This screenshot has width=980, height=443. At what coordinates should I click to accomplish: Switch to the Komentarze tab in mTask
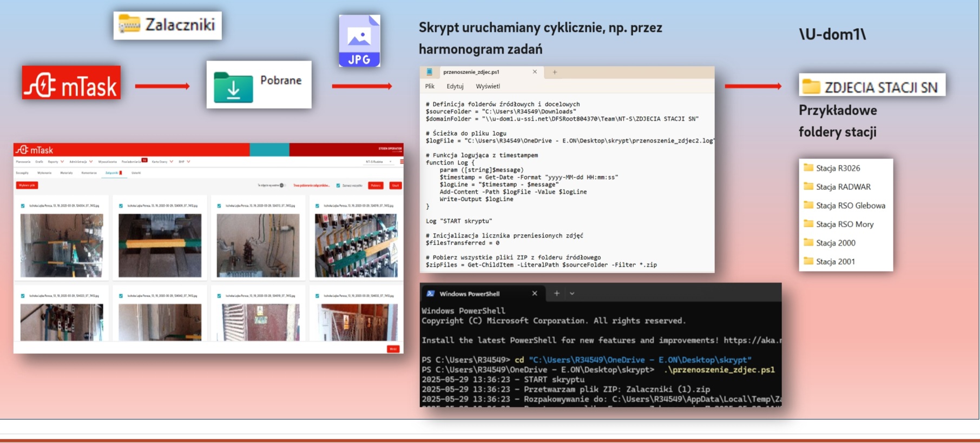click(x=89, y=173)
